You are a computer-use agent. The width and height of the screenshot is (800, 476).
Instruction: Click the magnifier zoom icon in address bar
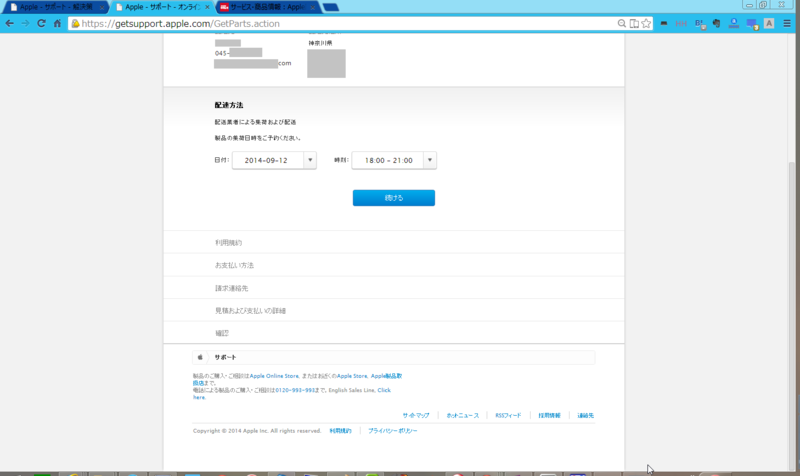pos(621,23)
